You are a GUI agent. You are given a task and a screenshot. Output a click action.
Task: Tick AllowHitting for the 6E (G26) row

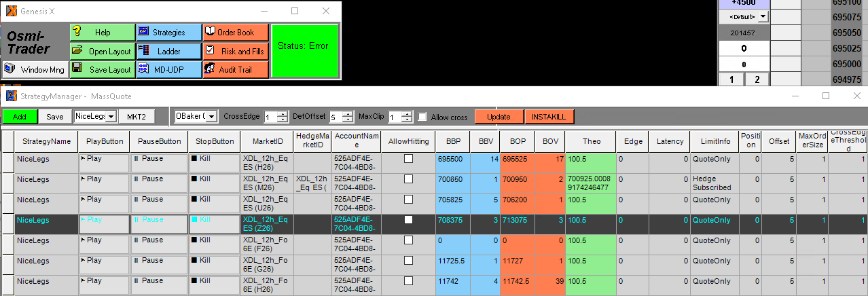click(x=408, y=261)
